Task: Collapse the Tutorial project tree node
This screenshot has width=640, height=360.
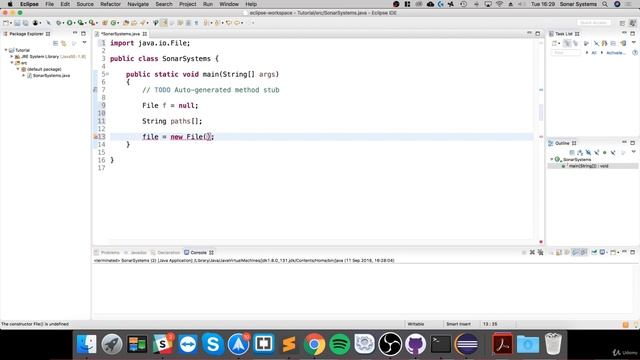Action: click(x=6, y=50)
